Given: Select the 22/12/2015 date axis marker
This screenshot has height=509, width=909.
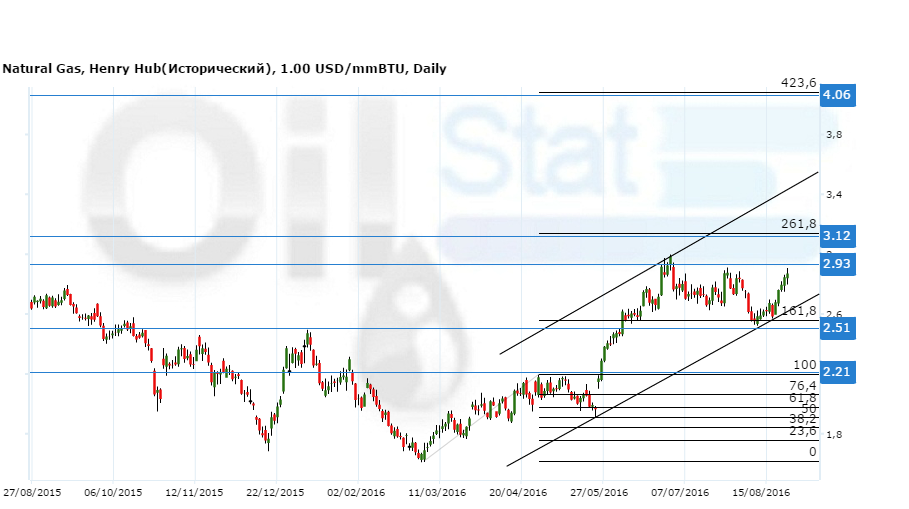Looking at the screenshot, I should pyautogui.click(x=275, y=492).
